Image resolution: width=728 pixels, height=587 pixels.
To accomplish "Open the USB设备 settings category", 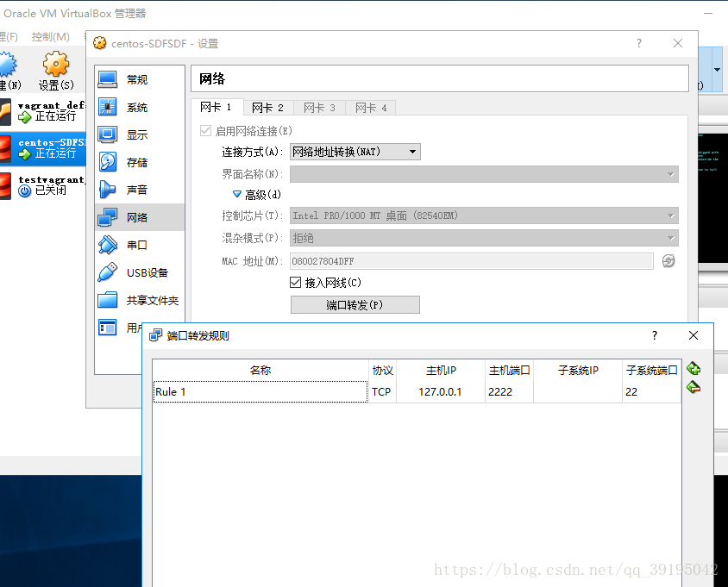I will coord(139,272).
